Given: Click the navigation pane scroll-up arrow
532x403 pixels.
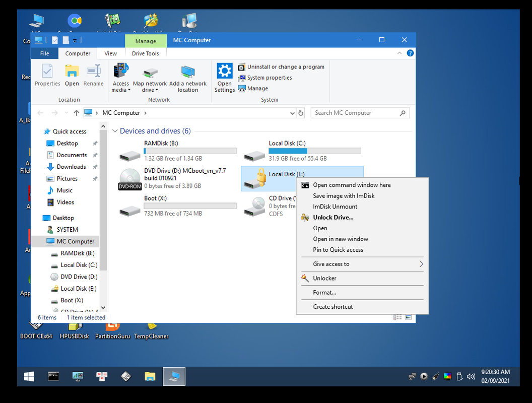Looking at the screenshot, I should click(x=103, y=126).
